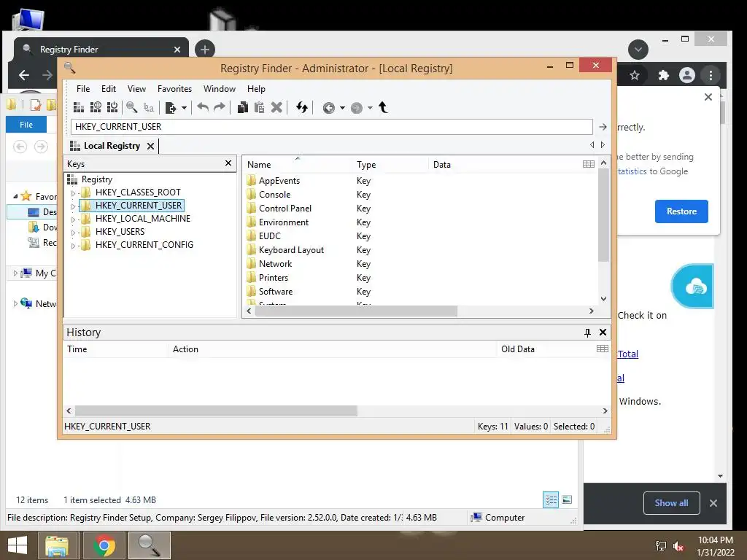
Task: Expand the HKEY_USERS tree node
Action: [x=73, y=233]
